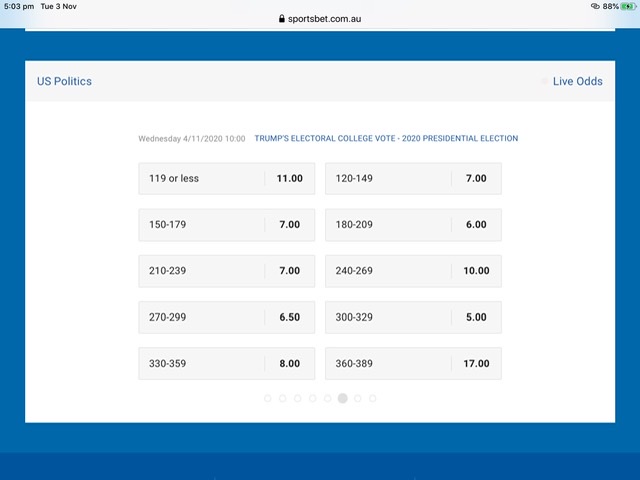Select the 210-239 range bet

(x=226, y=271)
